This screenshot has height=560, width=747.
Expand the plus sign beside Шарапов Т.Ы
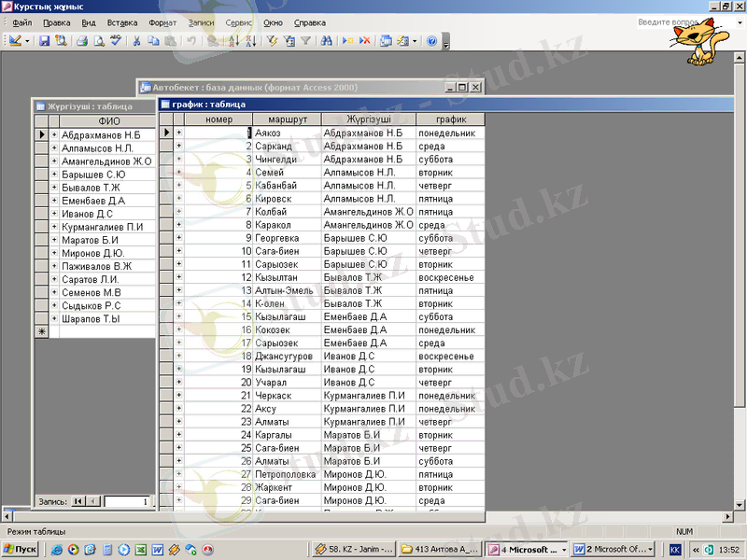[55, 318]
